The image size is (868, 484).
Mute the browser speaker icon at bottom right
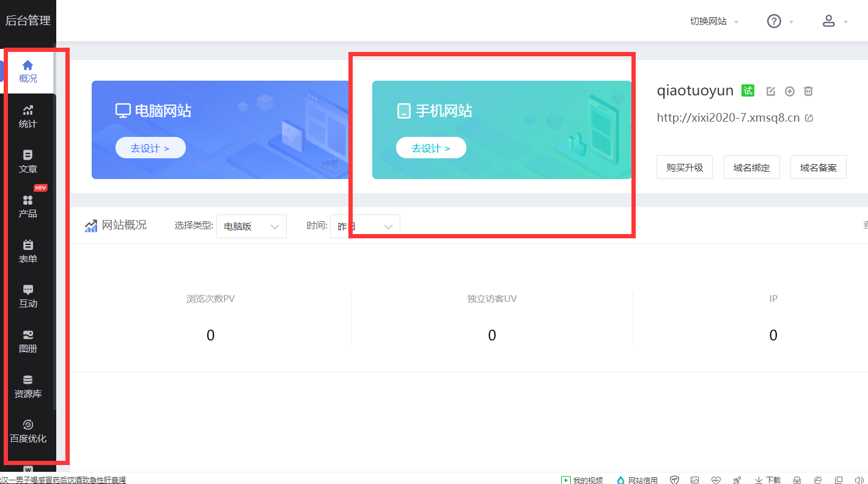859,480
